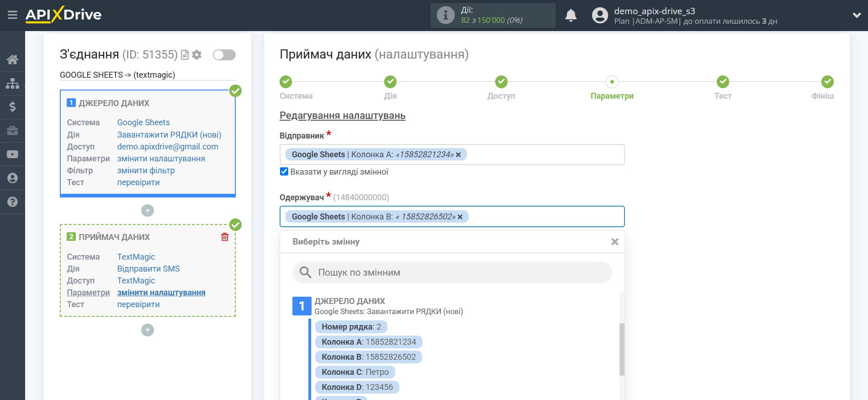Go to the Тест step

pos(723,82)
